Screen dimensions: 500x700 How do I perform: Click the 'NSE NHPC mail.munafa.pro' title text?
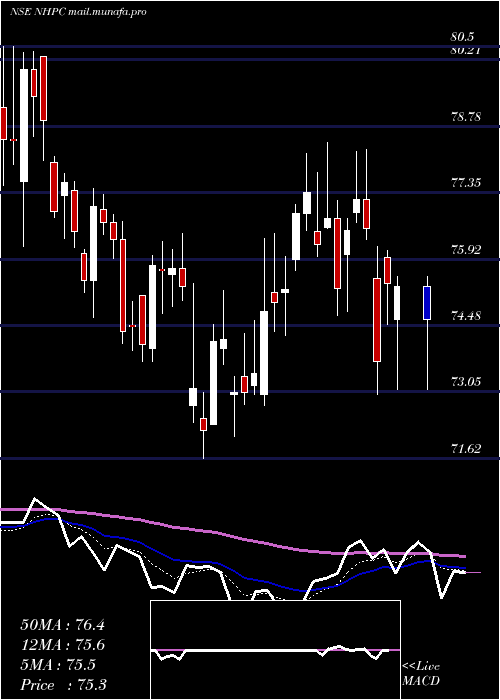coord(79,12)
